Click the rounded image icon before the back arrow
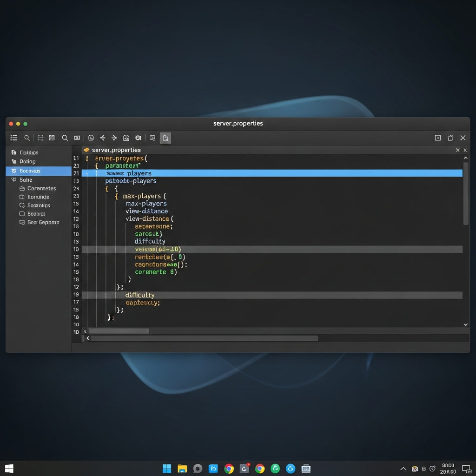Image resolution: width=476 pixels, height=476 pixels. click(91, 138)
